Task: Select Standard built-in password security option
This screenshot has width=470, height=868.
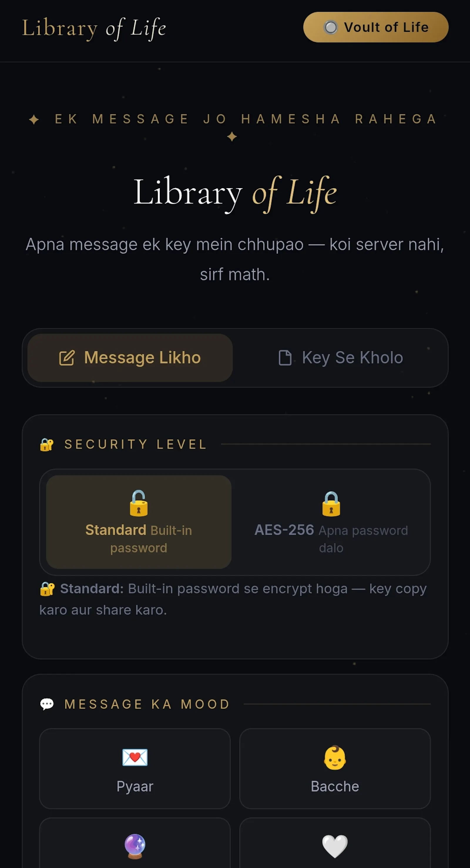Action: pyautogui.click(x=139, y=522)
